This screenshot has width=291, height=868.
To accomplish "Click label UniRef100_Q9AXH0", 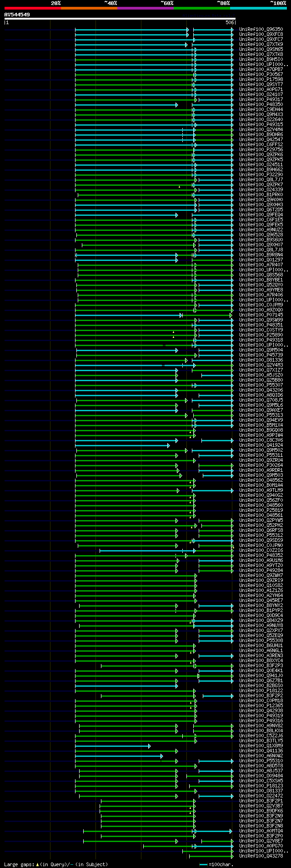I will [x=261, y=199].
